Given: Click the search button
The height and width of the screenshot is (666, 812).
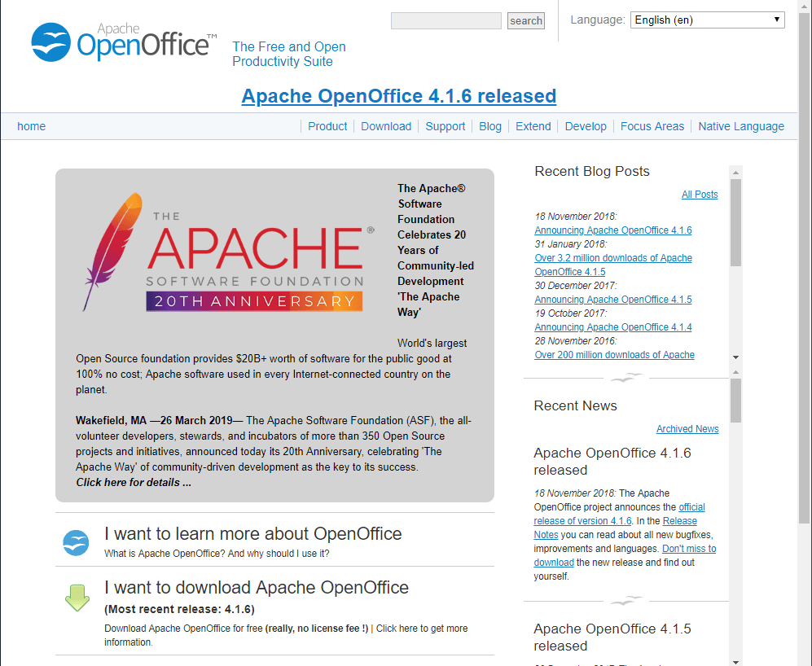Looking at the screenshot, I should coord(525,20).
